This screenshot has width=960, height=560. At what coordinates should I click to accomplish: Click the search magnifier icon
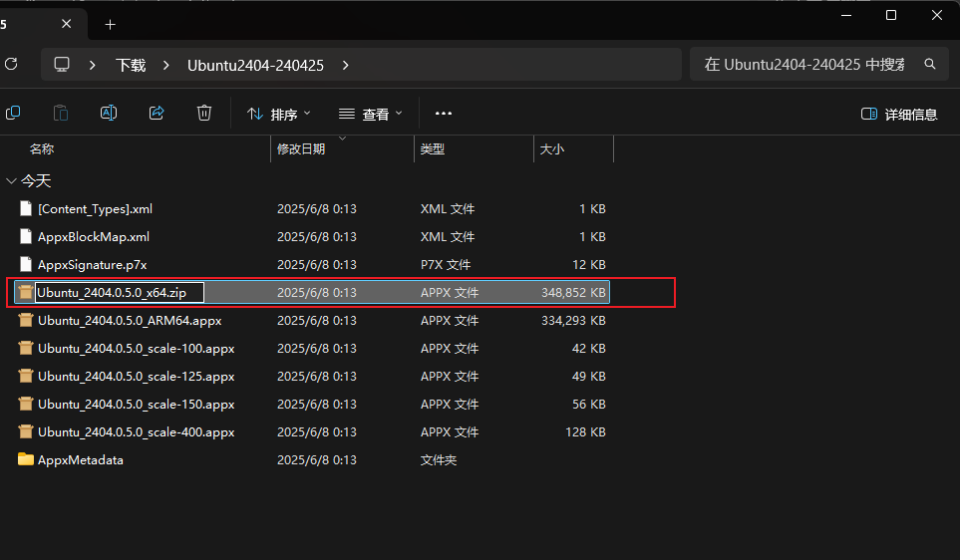tap(930, 64)
